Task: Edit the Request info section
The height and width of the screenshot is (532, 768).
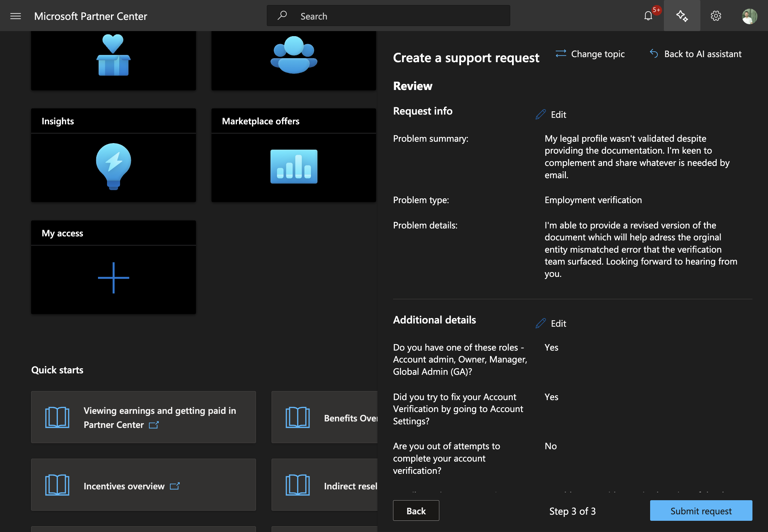Action: pos(551,115)
